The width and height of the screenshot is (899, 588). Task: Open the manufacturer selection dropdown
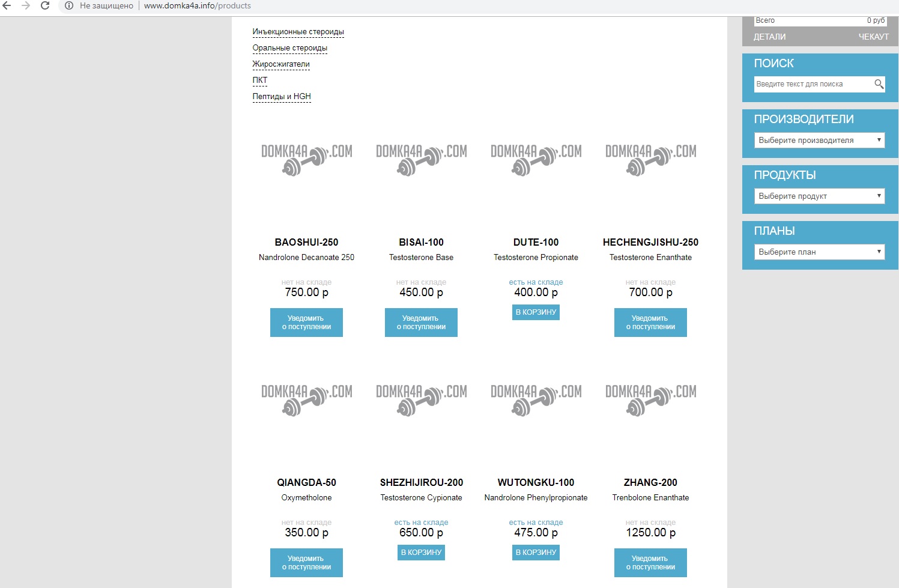tap(819, 141)
